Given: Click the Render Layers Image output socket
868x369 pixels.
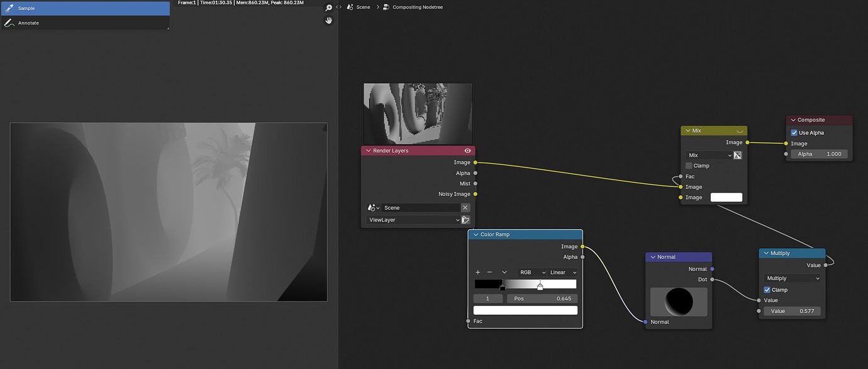Looking at the screenshot, I should 475,162.
